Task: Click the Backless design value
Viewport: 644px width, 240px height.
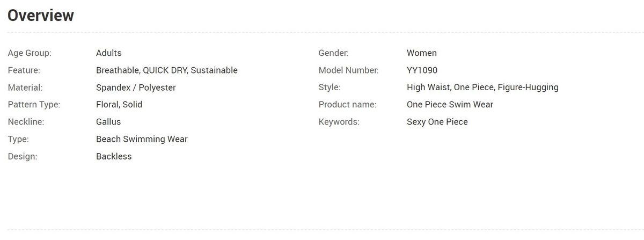Action: pos(114,156)
